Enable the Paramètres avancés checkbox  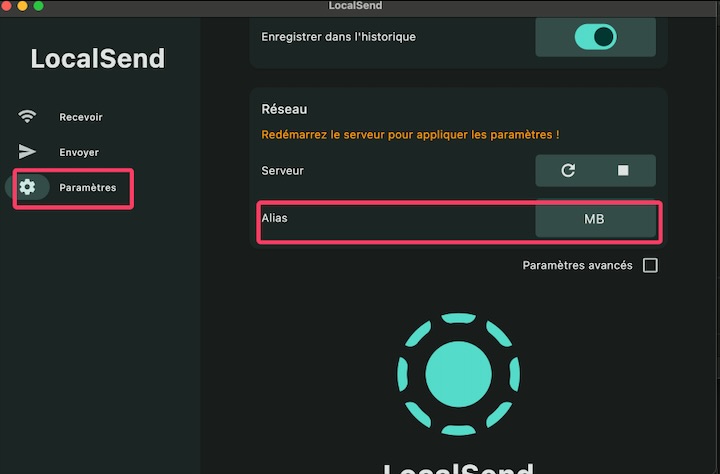click(x=650, y=266)
